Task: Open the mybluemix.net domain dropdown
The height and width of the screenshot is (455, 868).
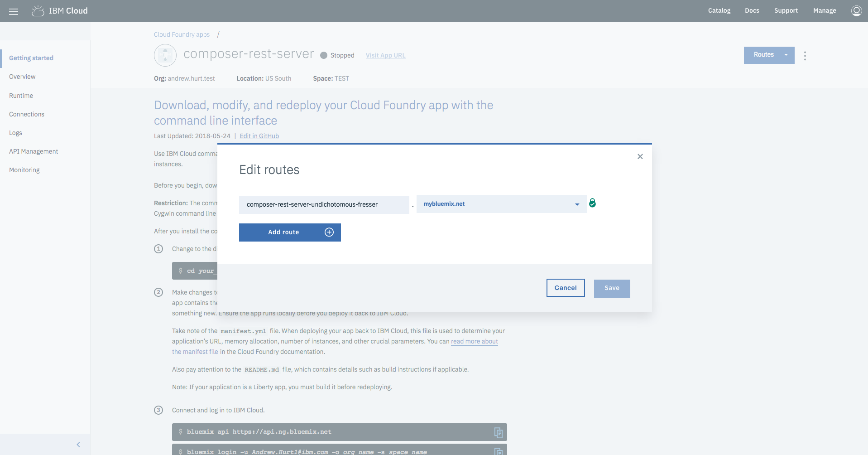Action: click(x=501, y=204)
